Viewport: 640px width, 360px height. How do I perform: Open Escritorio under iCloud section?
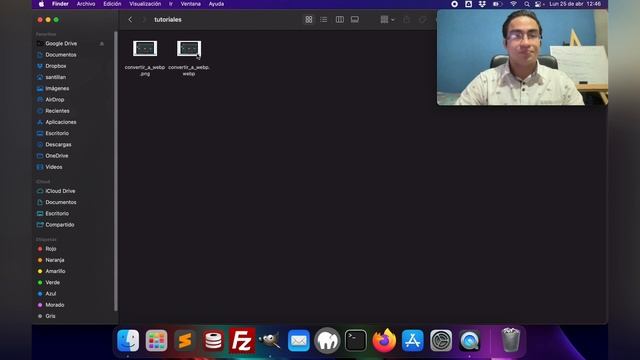pos(57,213)
